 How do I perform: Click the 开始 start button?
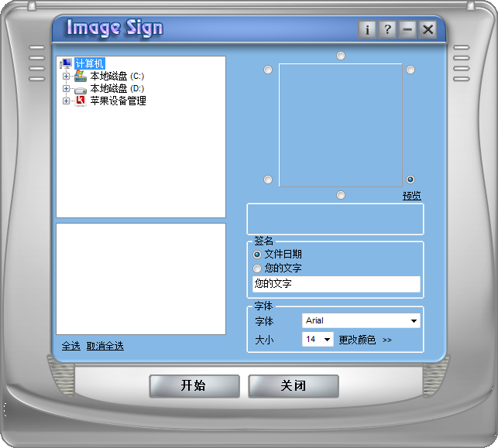[x=194, y=386]
